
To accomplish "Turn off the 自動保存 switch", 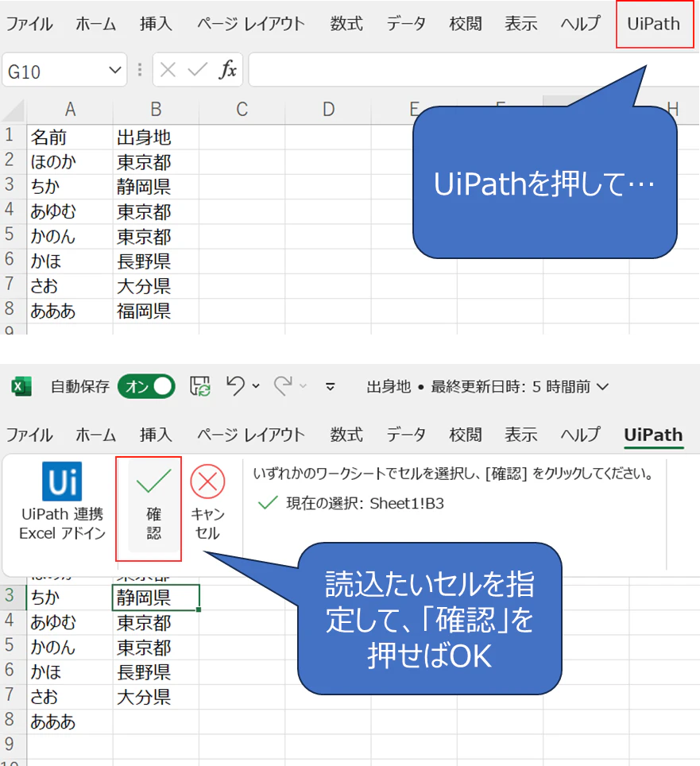I will coord(146,386).
